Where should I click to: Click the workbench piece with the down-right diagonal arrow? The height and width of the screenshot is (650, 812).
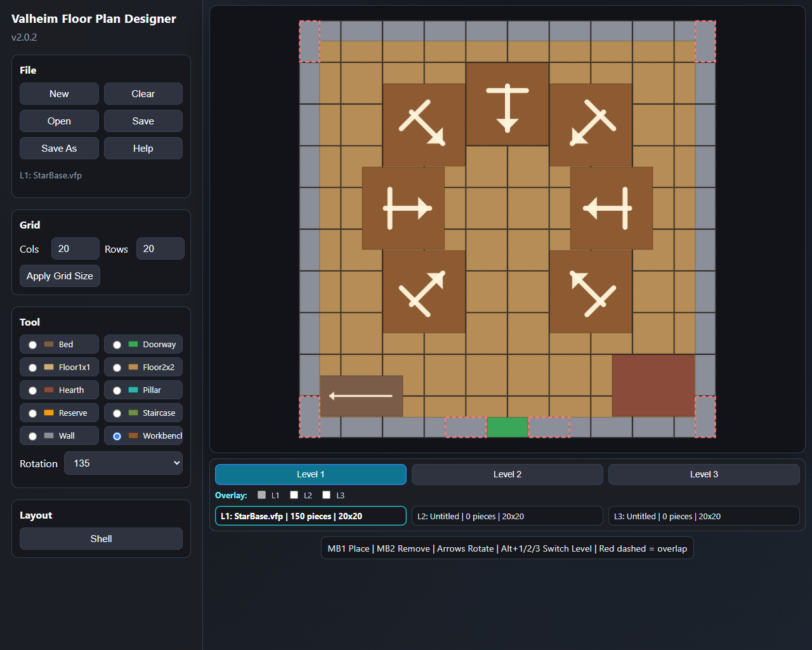[424, 125]
